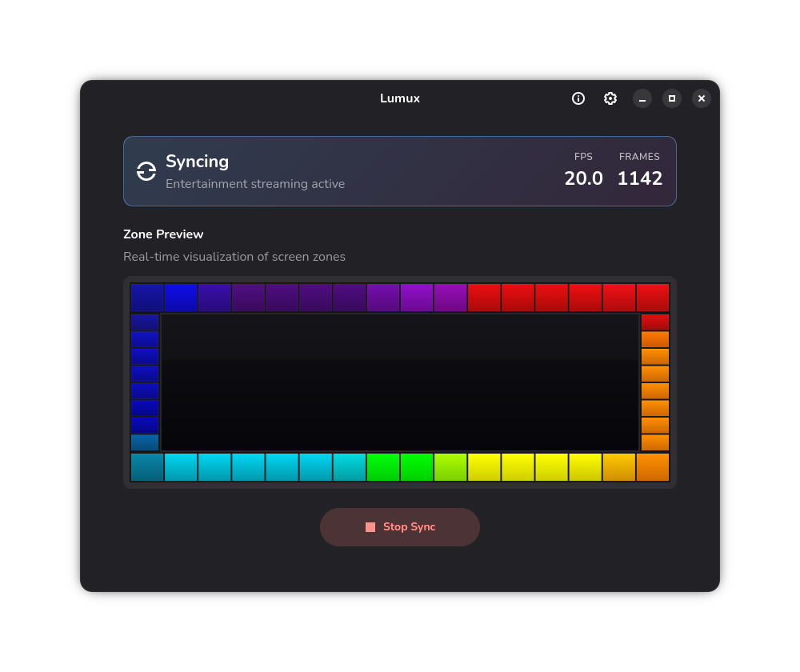
Task: Click the dark center screen preview area
Action: 400,382
